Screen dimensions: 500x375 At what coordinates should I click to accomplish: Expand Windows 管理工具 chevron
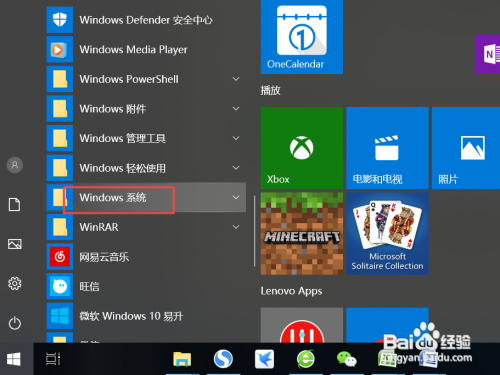[x=236, y=138]
